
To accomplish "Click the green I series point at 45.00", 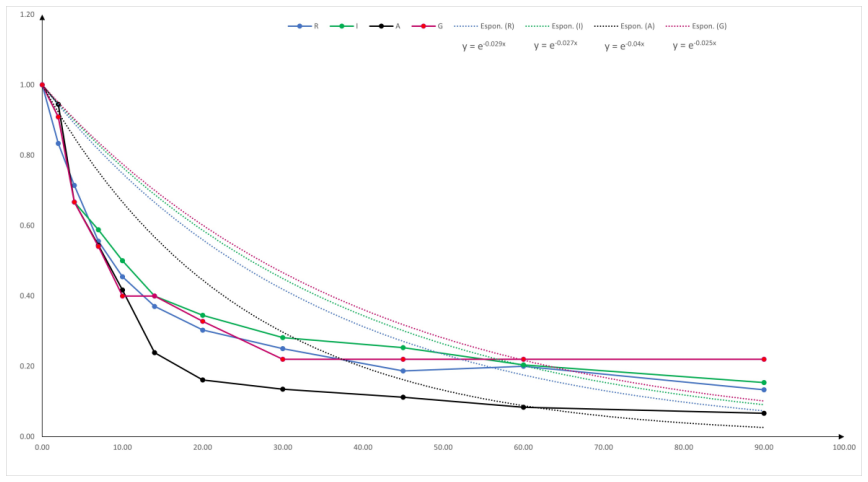I will pos(403,348).
